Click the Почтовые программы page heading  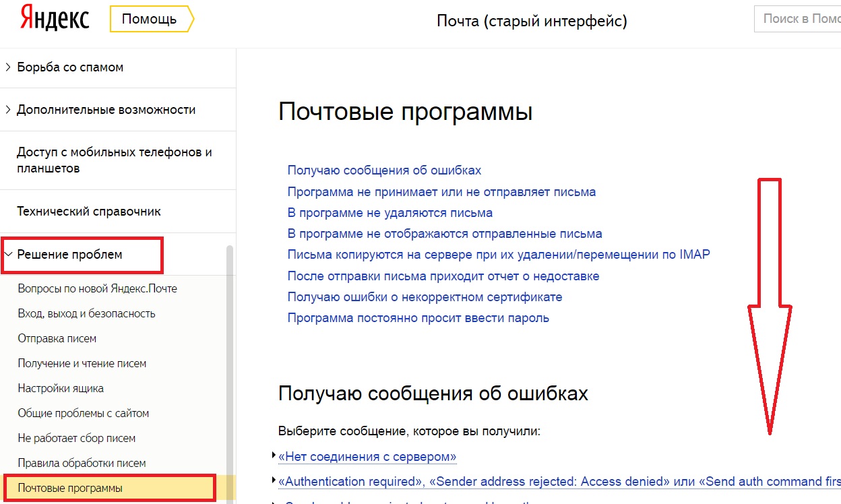tap(405, 112)
